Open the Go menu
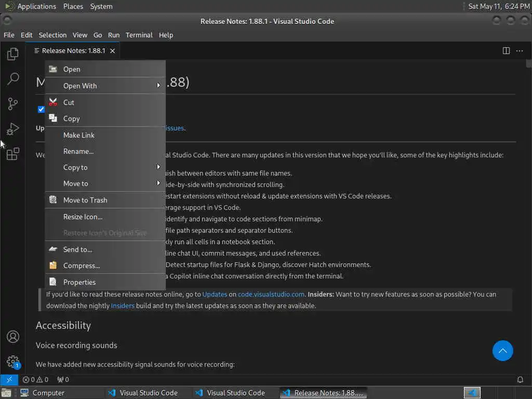Image resolution: width=532 pixels, height=399 pixels. (x=98, y=35)
